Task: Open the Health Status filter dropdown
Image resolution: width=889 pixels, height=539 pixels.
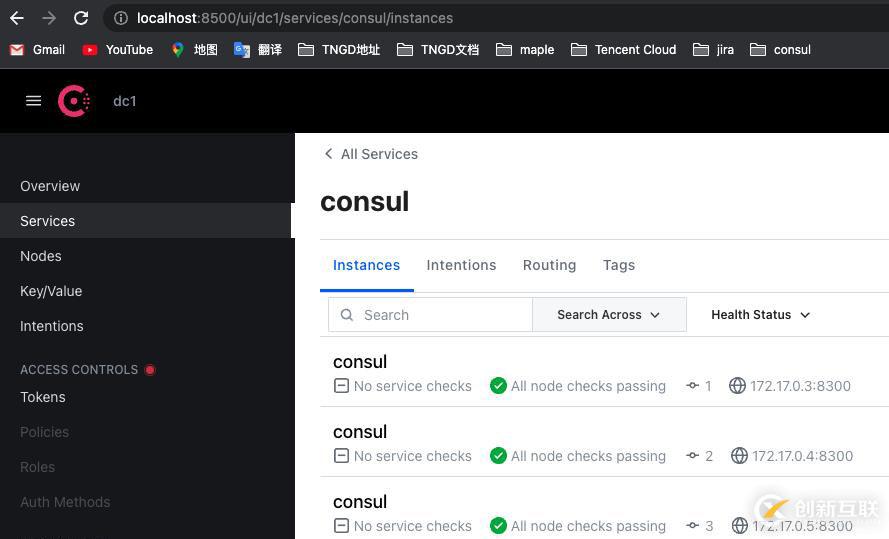Action: pos(760,315)
